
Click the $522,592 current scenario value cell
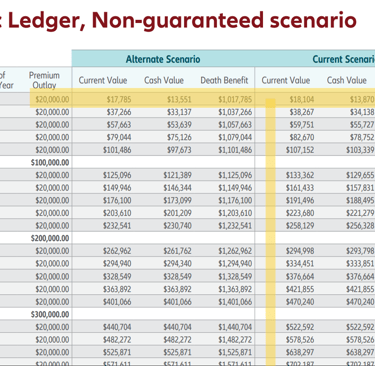tap(300, 327)
